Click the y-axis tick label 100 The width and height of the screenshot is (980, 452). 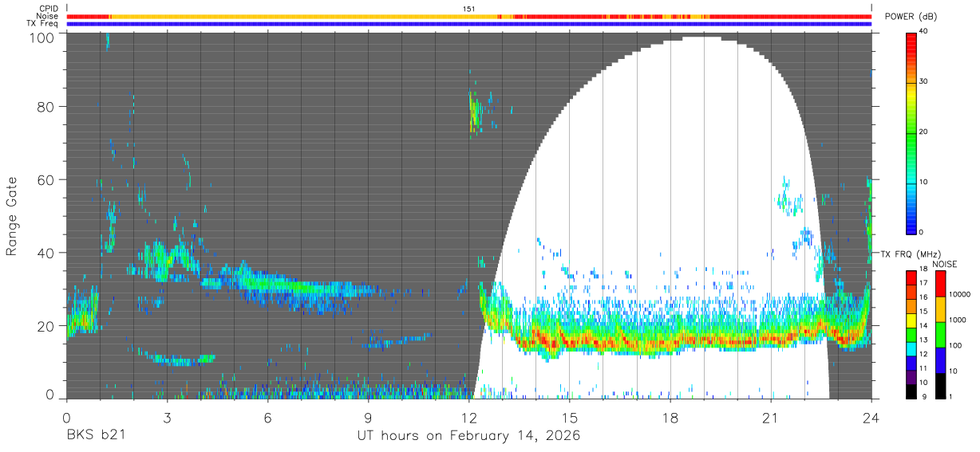[40, 37]
